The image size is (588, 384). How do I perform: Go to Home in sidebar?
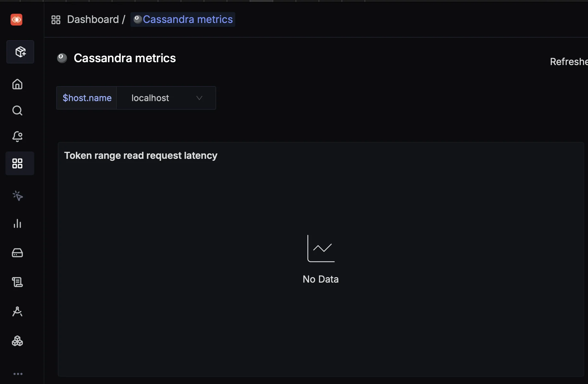pyautogui.click(x=17, y=84)
